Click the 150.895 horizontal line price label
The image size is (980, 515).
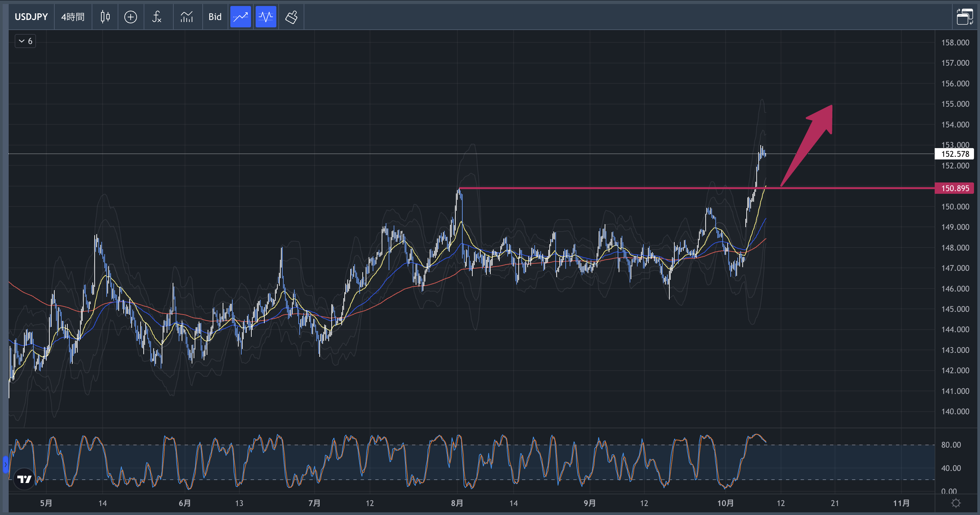(x=955, y=188)
